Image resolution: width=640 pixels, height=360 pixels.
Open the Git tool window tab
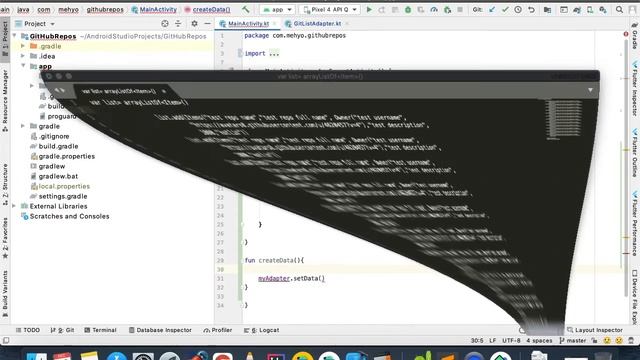[62, 330]
